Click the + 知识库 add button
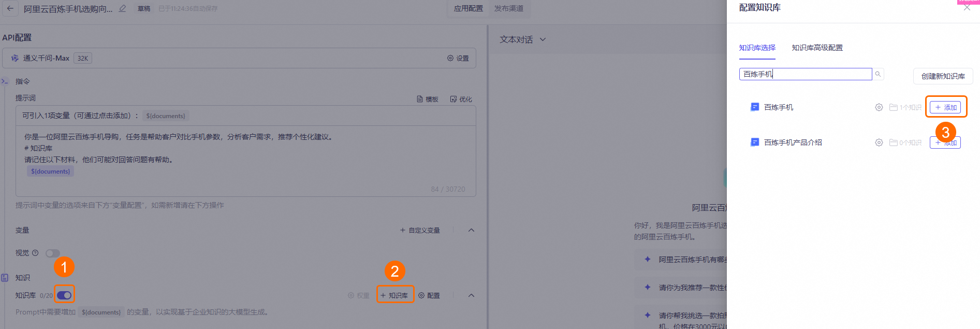Viewport: 980px width, 329px height. pyautogui.click(x=394, y=295)
